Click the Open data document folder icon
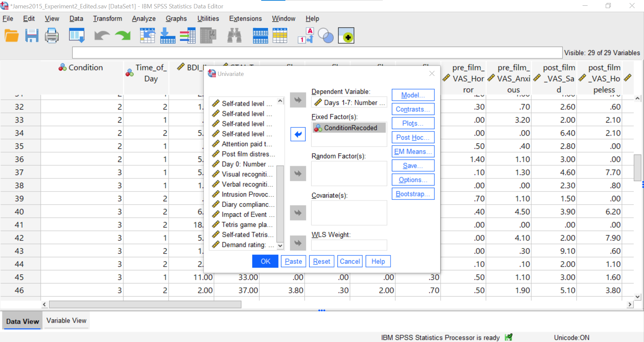This screenshot has width=644, height=342. (12, 36)
